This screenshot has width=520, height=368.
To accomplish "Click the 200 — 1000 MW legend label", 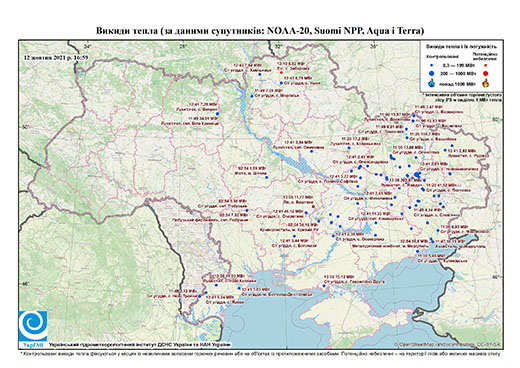I will (459, 73).
